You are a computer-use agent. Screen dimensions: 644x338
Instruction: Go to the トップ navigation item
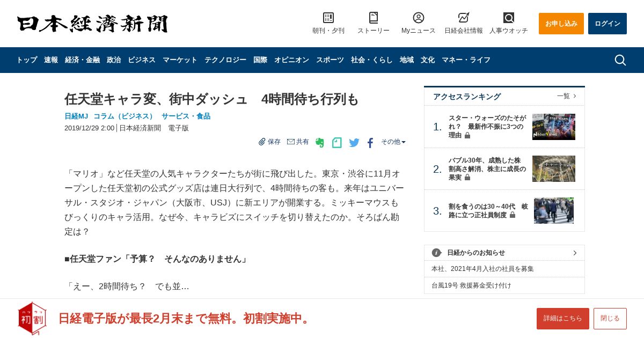point(27,60)
